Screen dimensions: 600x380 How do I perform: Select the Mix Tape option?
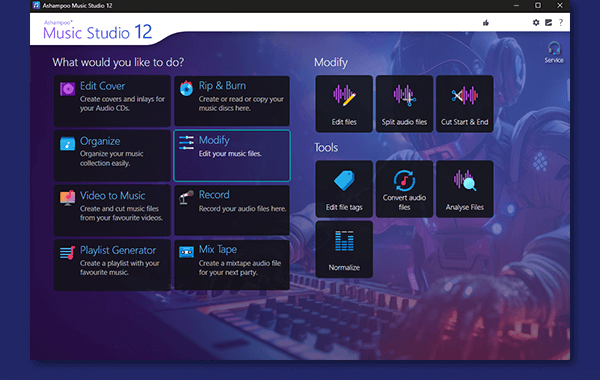[232, 265]
